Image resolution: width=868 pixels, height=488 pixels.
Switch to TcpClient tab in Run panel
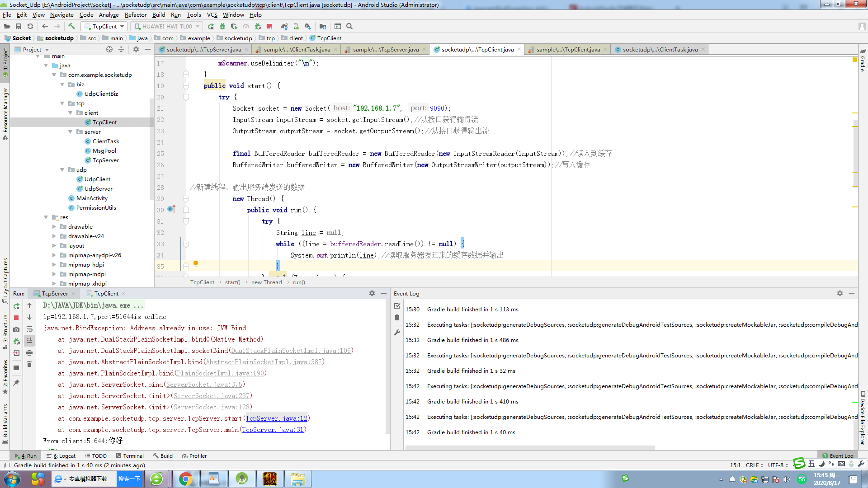point(106,293)
